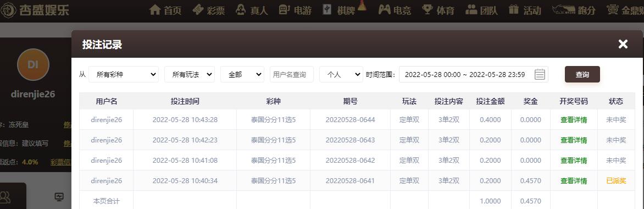Click the 查询 search button

[x=582, y=74]
